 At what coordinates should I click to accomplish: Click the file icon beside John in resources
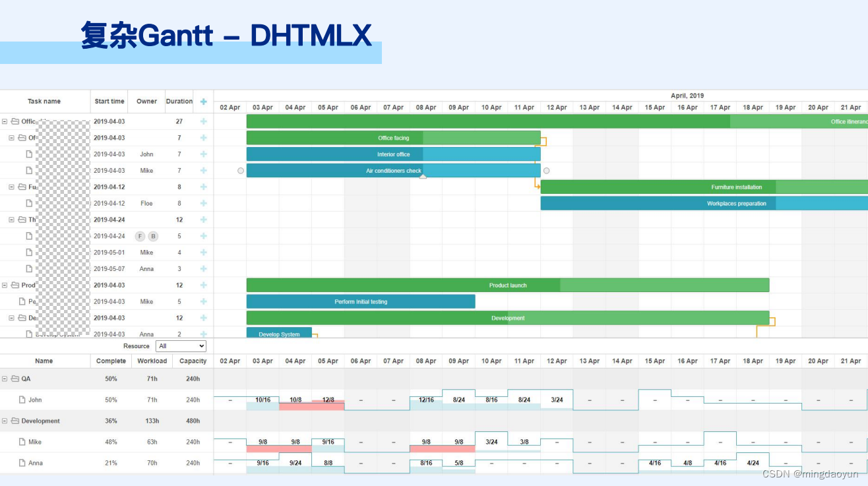22,400
